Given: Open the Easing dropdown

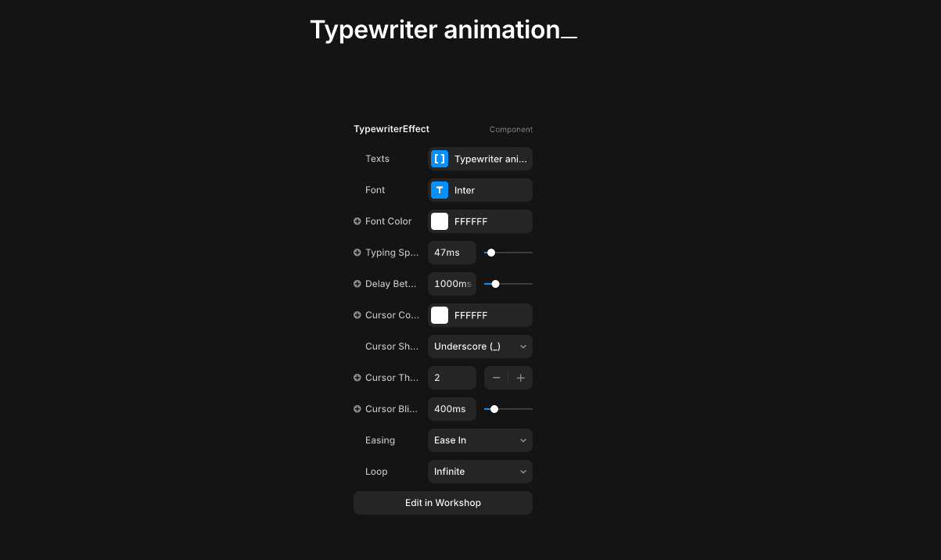Looking at the screenshot, I should pos(480,440).
